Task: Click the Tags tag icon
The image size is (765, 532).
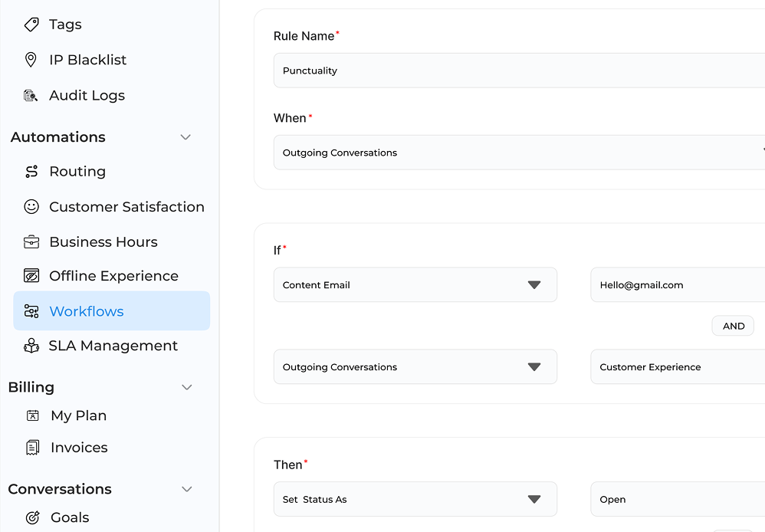Action: click(31, 25)
